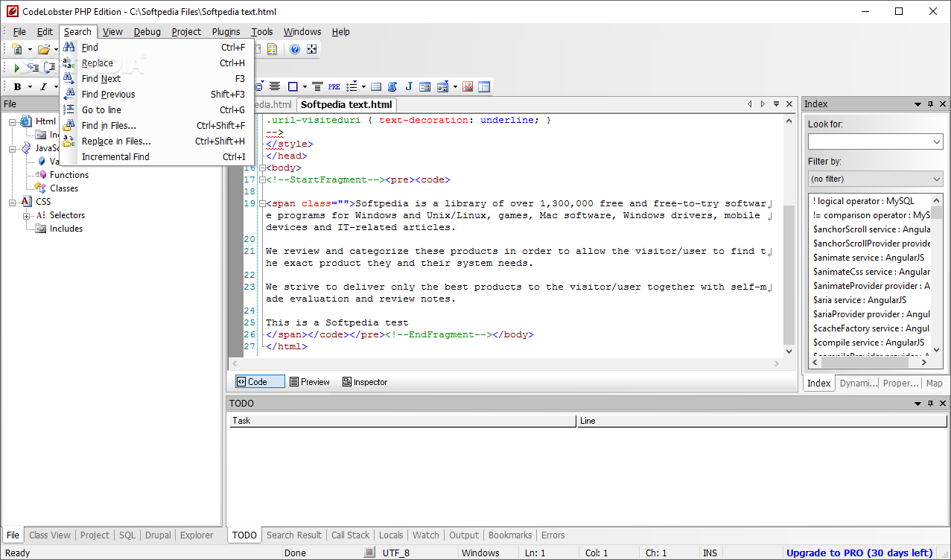Click the bulleted list toolbar icon

pyautogui.click(x=352, y=86)
